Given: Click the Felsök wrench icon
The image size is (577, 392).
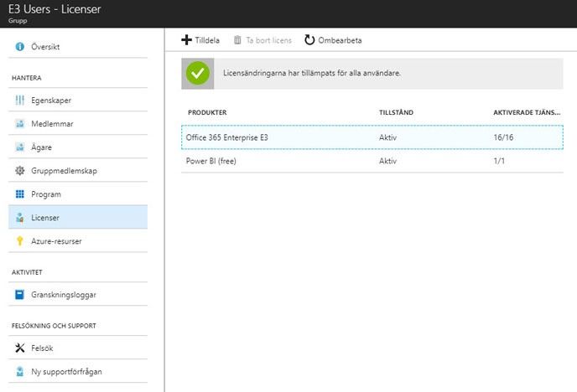Looking at the screenshot, I should point(20,348).
